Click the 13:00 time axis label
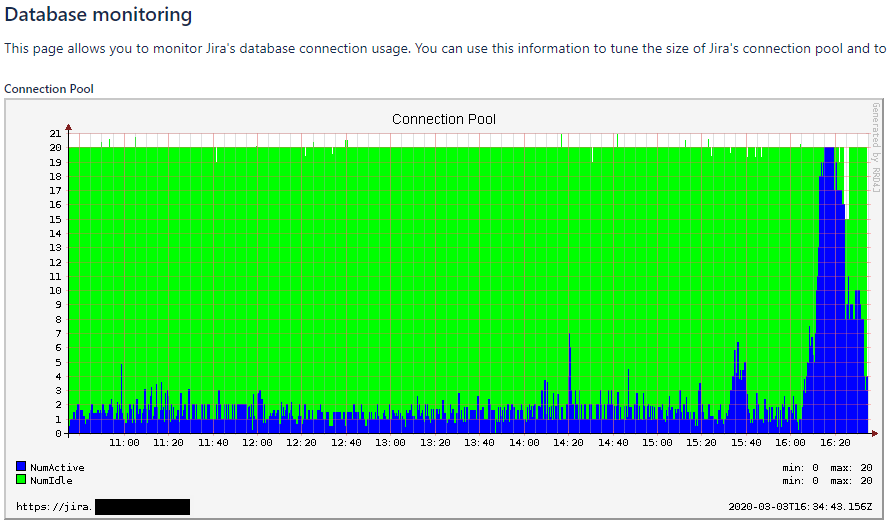 coord(390,443)
